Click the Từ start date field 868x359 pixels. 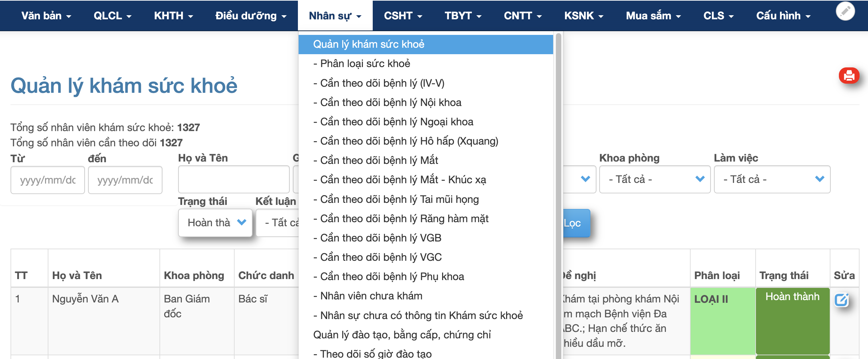tap(48, 180)
